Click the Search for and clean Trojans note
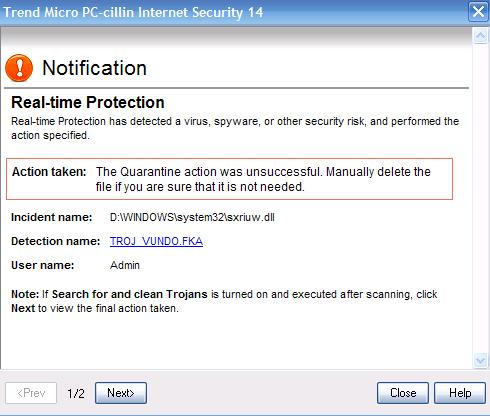 coord(129,294)
